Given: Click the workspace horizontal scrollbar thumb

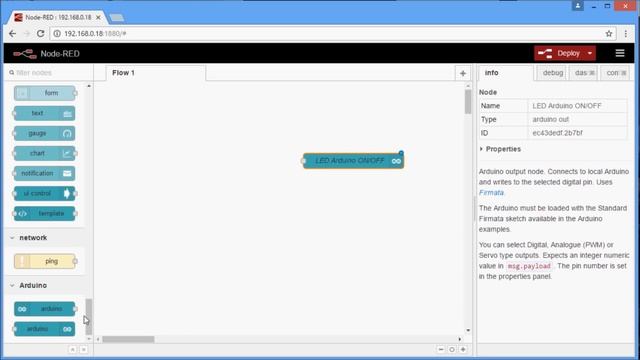Looking at the screenshot, I should click(128, 339).
